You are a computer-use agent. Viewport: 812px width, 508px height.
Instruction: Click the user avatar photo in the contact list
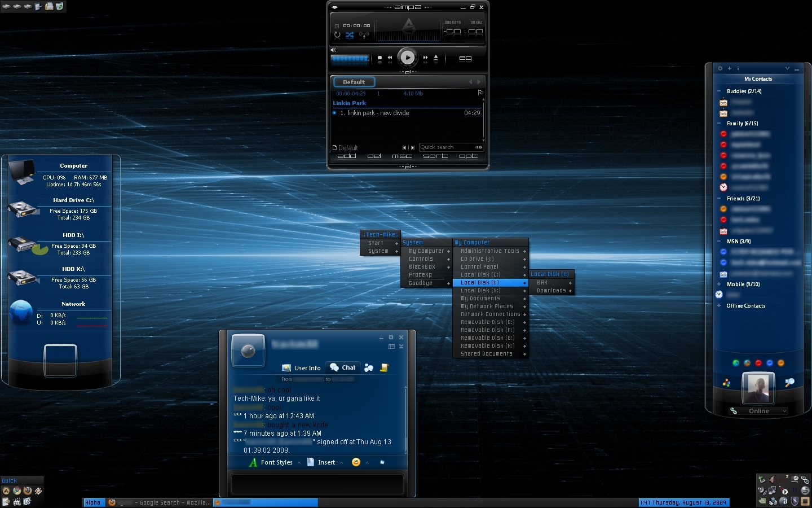coord(758,388)
